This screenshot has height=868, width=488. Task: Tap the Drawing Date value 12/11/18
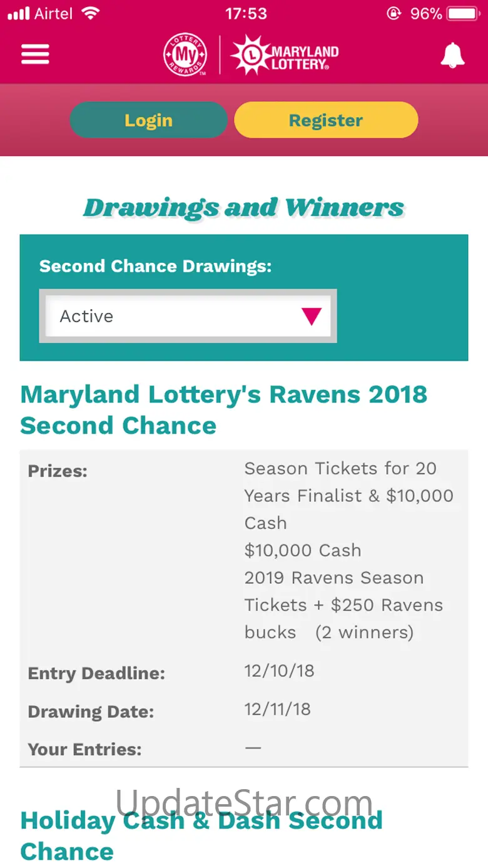point(277,709)
